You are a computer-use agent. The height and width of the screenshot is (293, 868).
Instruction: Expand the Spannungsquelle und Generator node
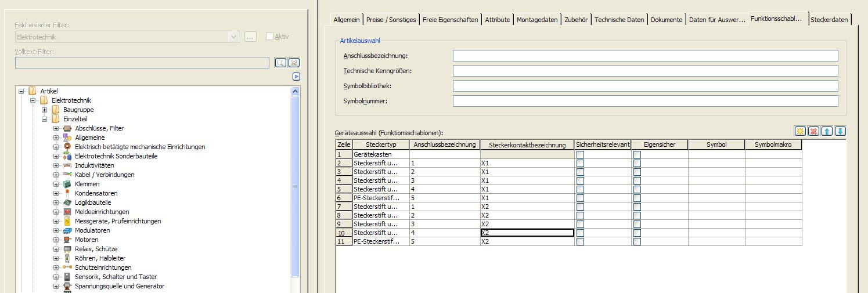56,286
